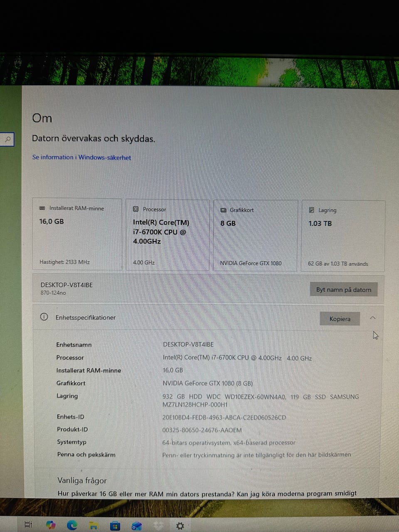
Task: Select the 16,0 GB value on the RAM card
Action: (x=52, y=221)
